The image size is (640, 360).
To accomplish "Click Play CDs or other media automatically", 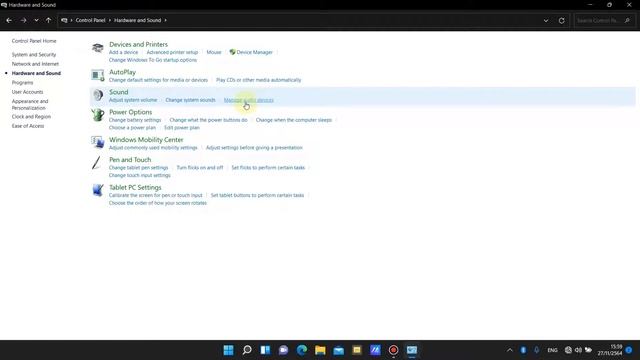I will tap(258, 80).
